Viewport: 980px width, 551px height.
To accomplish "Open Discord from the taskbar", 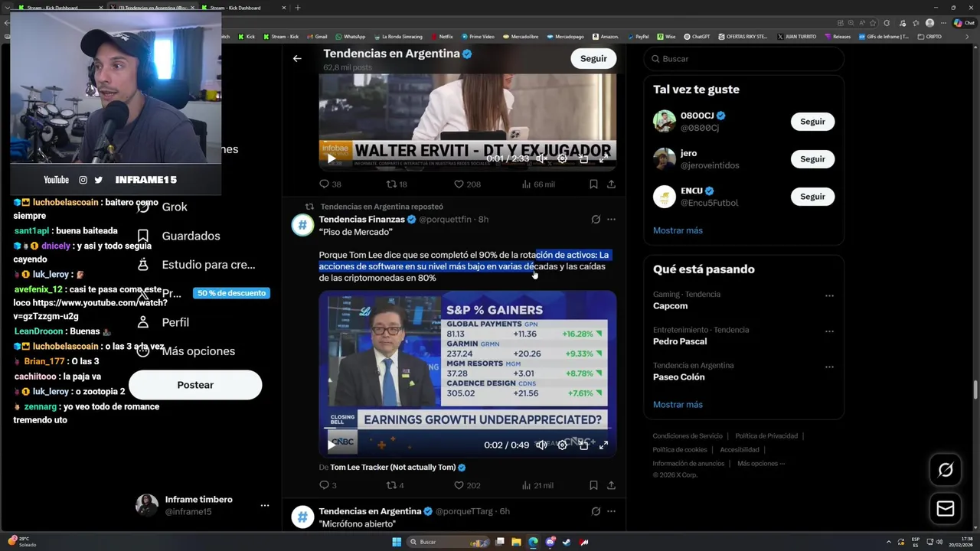I will [x=550, y=542].
